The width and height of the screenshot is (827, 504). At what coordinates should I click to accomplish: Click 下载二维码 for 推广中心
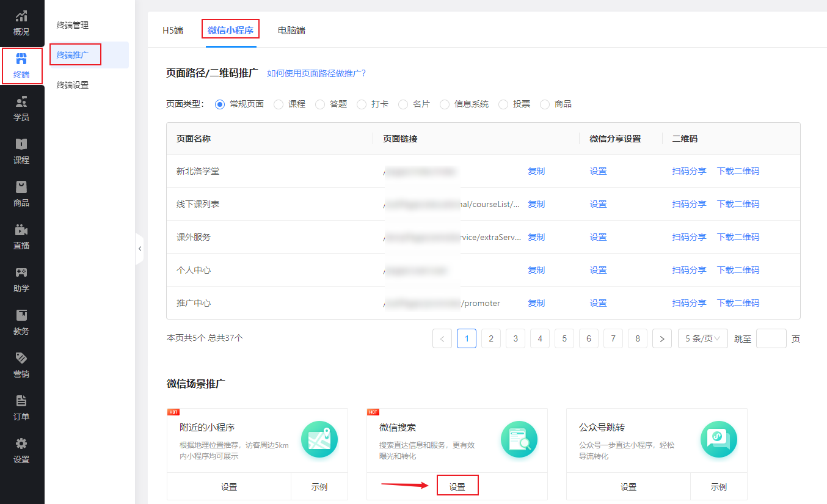[738, 303]
